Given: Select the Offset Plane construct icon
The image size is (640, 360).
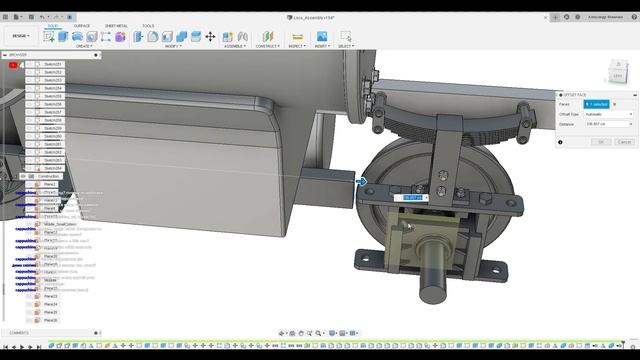Looking at the screenshot, I should point(268,37).
